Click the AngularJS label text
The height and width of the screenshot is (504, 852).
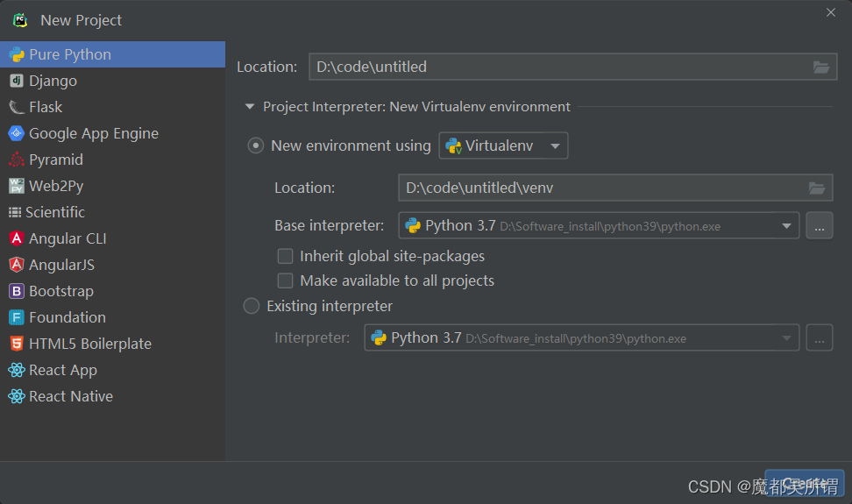coord(61,265)
